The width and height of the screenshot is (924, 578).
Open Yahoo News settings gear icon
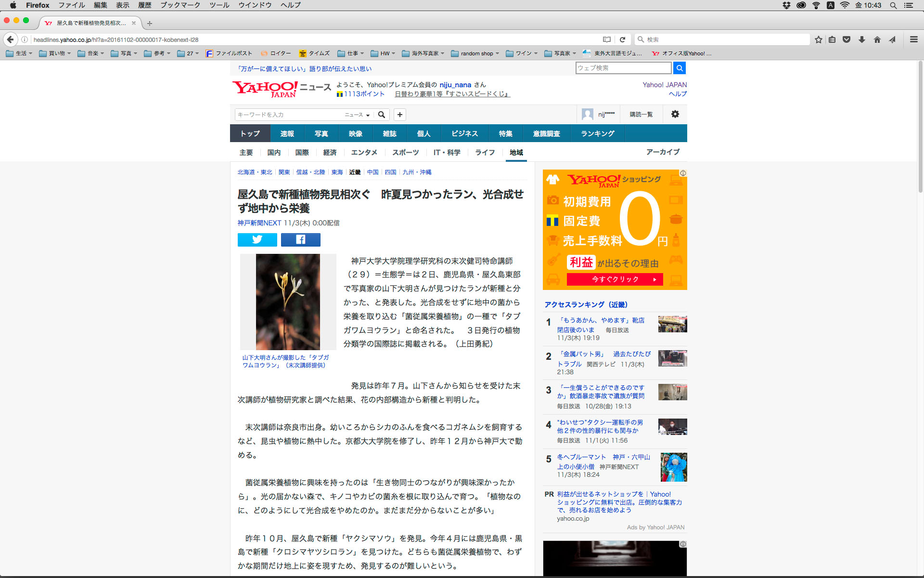(675, 114)
